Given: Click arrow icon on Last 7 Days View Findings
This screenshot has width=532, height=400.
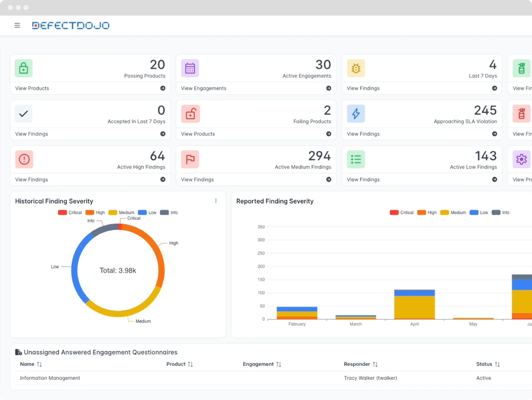Looking at the screenshot, I should [494, 88].
